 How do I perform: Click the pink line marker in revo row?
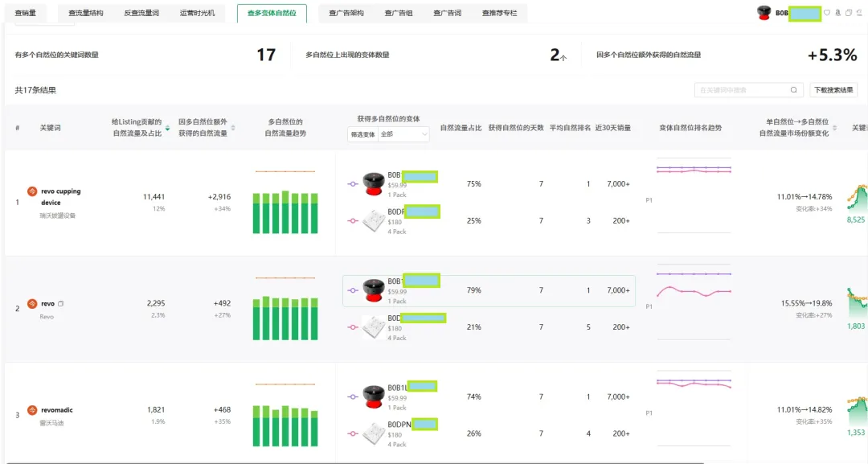coord(353,327)
